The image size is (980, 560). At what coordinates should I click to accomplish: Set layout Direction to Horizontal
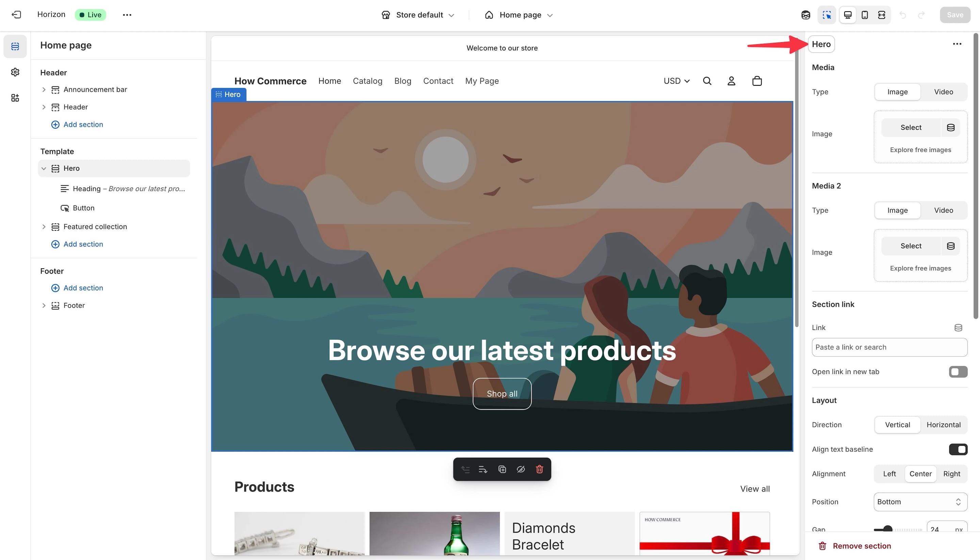tap(944, 425)
